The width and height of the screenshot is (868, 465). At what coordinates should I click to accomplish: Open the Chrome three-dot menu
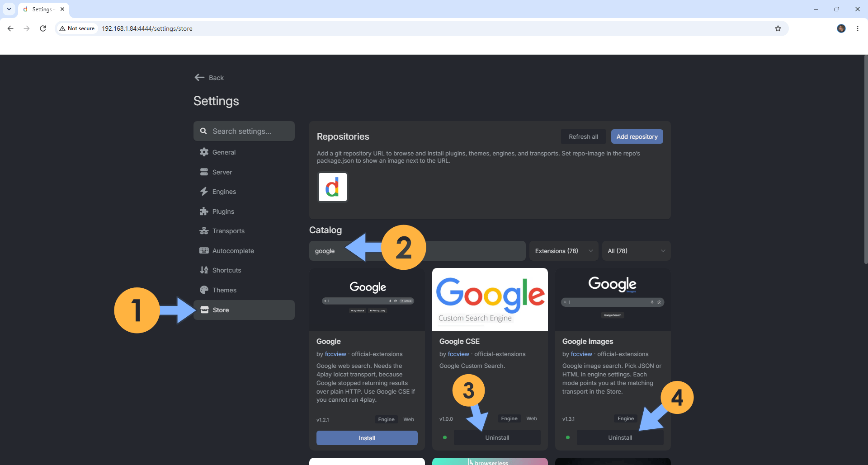pyautogui.click(x=858, y=28)
